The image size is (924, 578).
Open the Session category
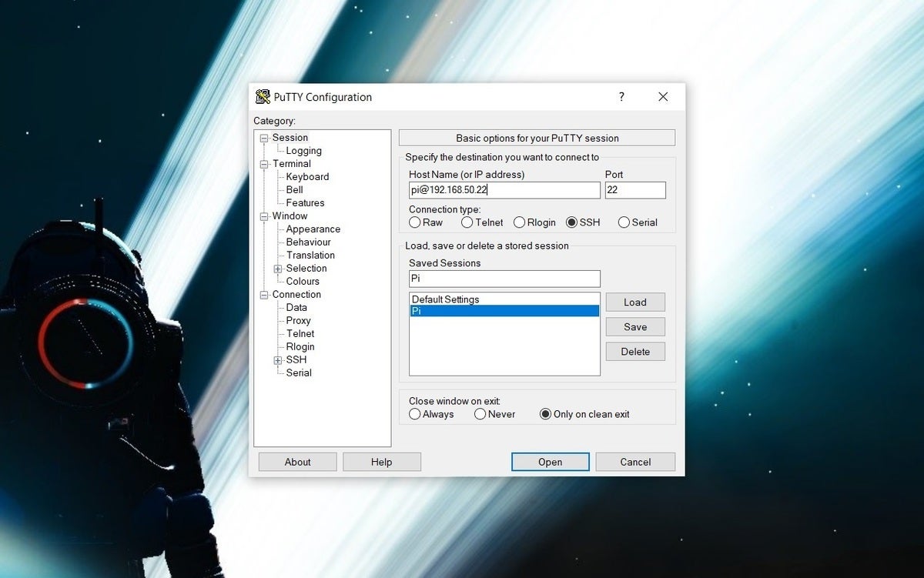pos(290,138)
